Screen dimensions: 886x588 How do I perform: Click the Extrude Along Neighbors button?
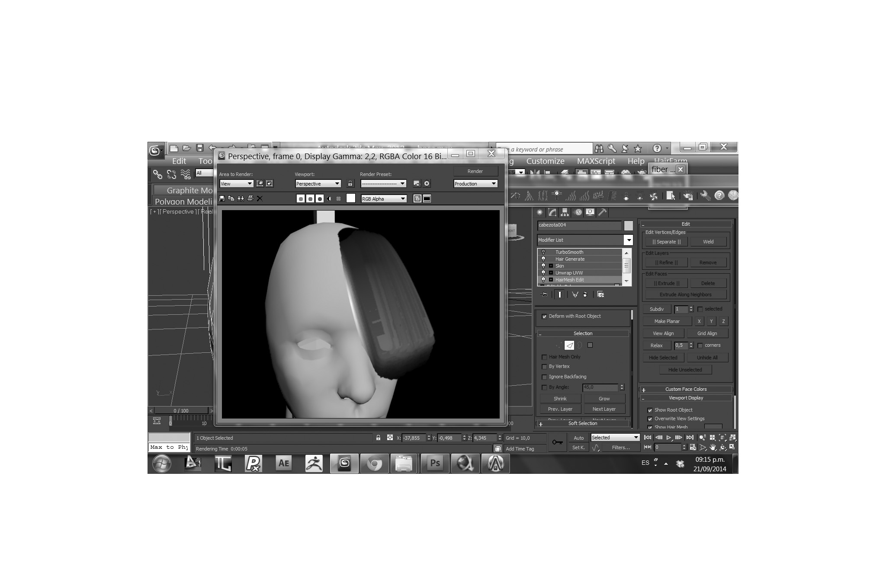click(685, 295)
